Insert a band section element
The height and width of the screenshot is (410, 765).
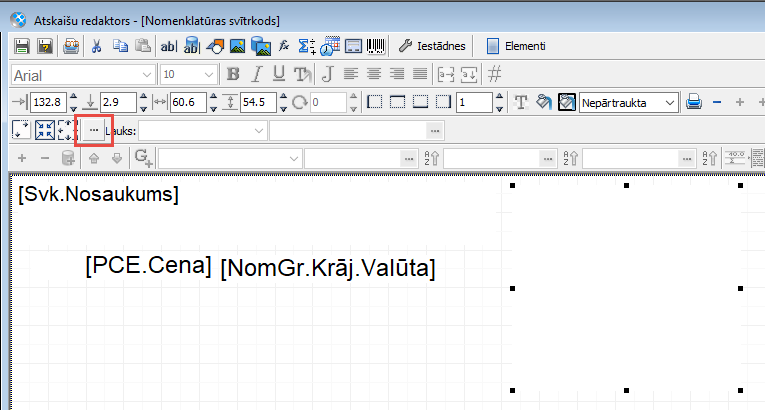[x=353, y=46]
